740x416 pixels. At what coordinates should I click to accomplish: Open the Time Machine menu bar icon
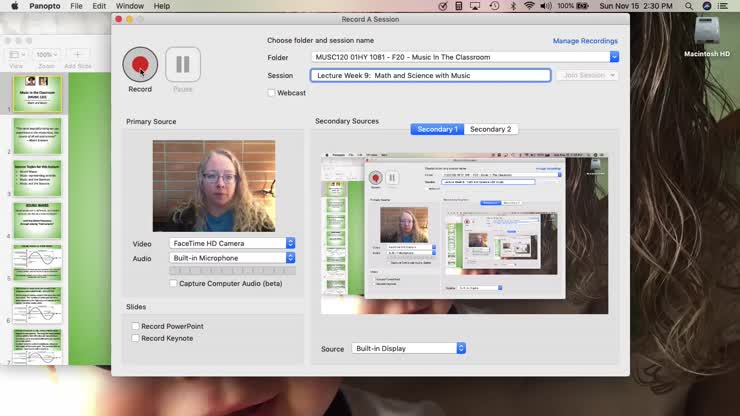click(494, 6)
